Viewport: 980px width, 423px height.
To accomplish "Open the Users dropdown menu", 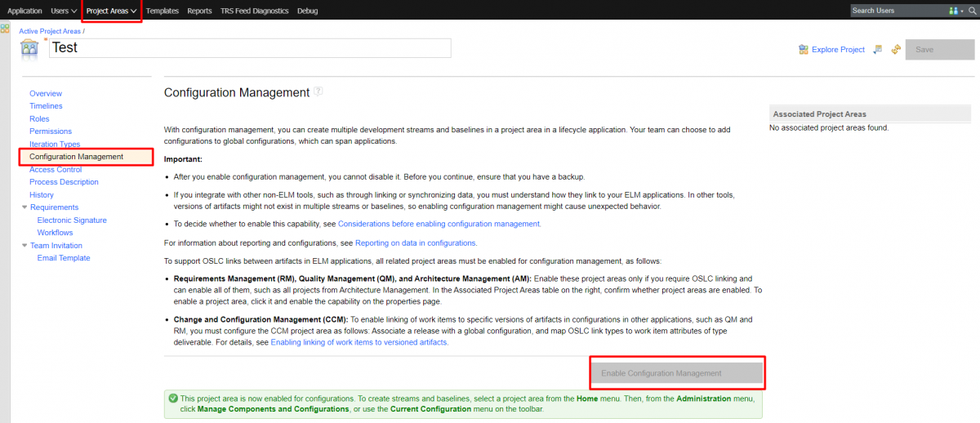I will 65,11.
